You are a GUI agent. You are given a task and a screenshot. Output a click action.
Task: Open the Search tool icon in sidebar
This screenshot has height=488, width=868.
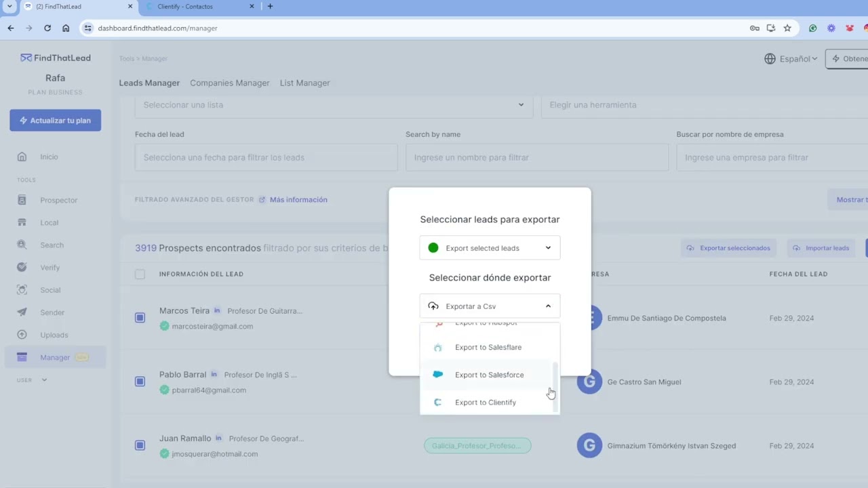coord(22,245)
